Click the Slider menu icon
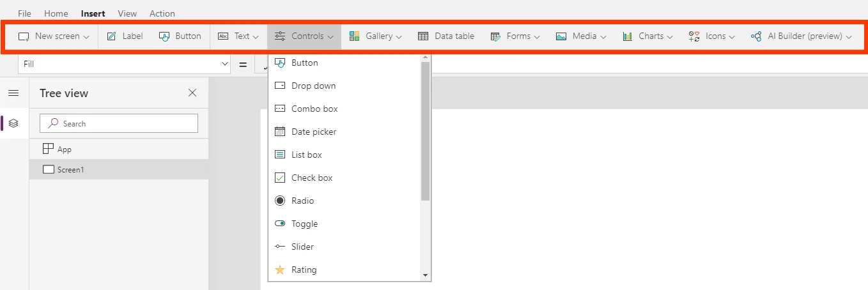 pos(280,247)
